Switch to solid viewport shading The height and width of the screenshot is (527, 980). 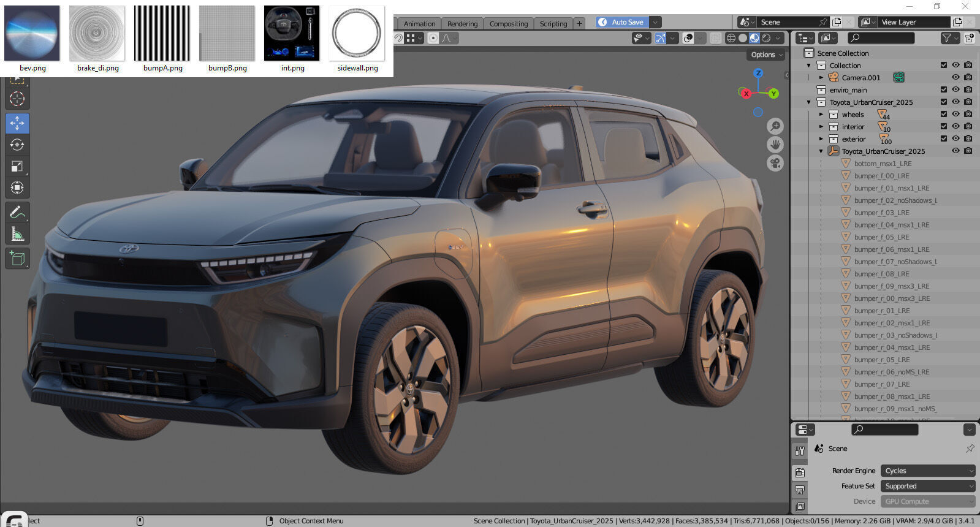coord(742,38)
